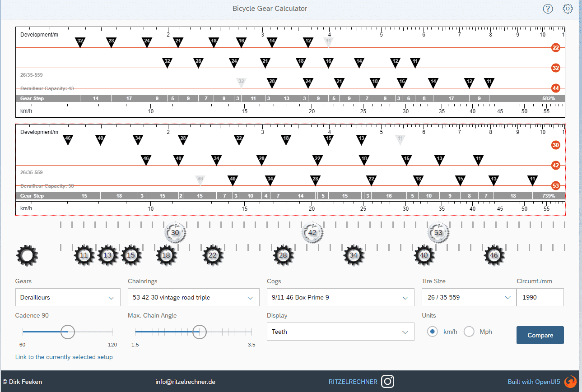Click the 42-tooth chainring gear icon
Viewport: 582px width, 392px height.
tap(312, 233)
